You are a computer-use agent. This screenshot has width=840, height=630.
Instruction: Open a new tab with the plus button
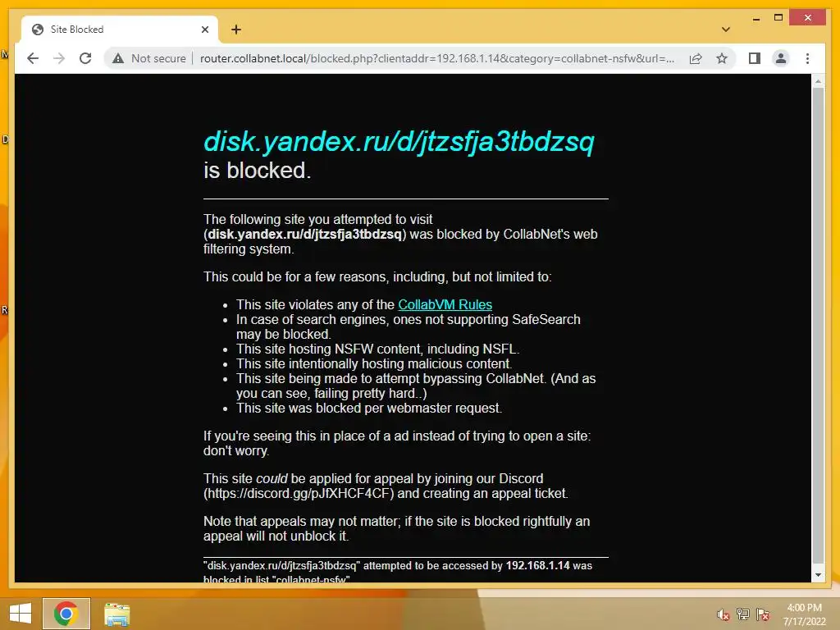(x=235, y=30)
